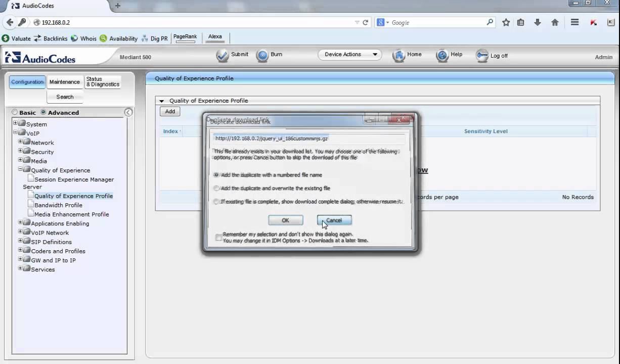Click the Dig PR toolbar item
The image size is (620, 364).
point(154,38)
